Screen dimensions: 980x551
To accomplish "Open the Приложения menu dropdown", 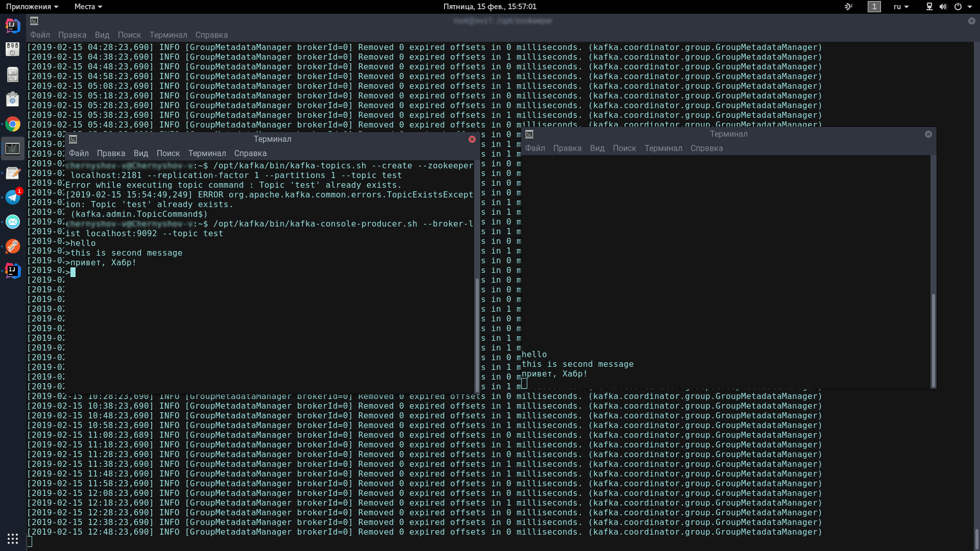I will (32, 7).
